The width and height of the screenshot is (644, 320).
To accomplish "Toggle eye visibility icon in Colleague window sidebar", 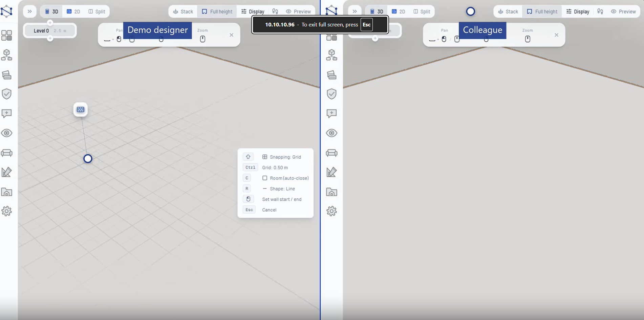I will click(x=332, y=133).
